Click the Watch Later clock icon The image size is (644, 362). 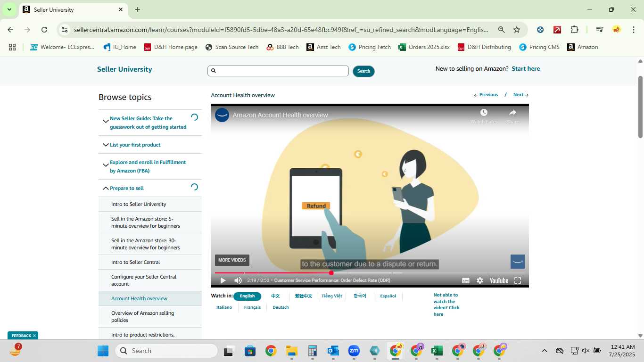484,112
